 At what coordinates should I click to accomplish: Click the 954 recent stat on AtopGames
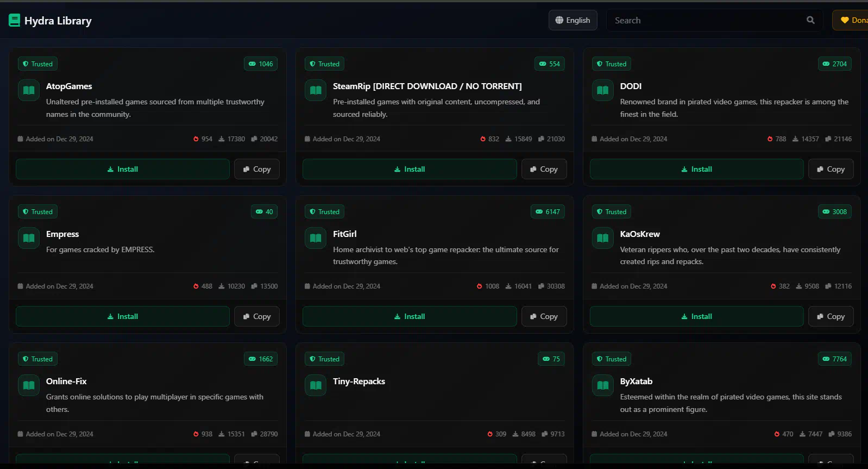pyautogui.click(x=203, y=139)
